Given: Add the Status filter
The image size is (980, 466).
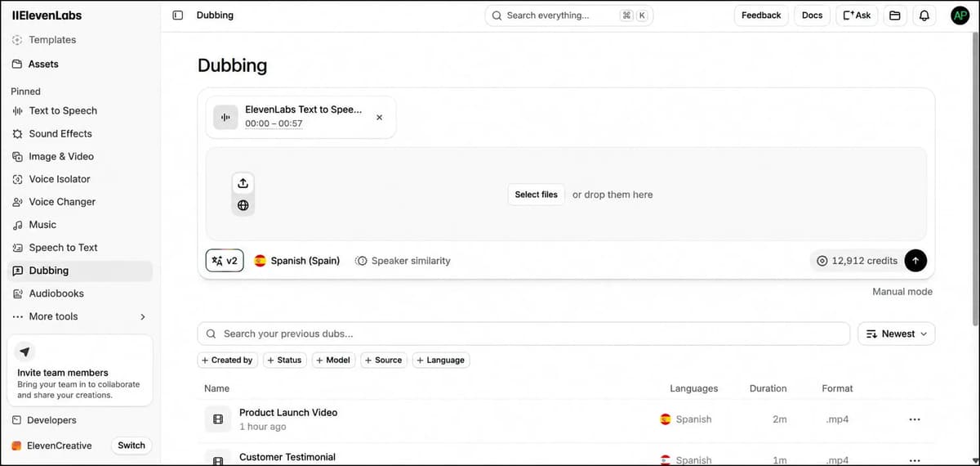Looking at the screenshot, I should click(285, 360).
